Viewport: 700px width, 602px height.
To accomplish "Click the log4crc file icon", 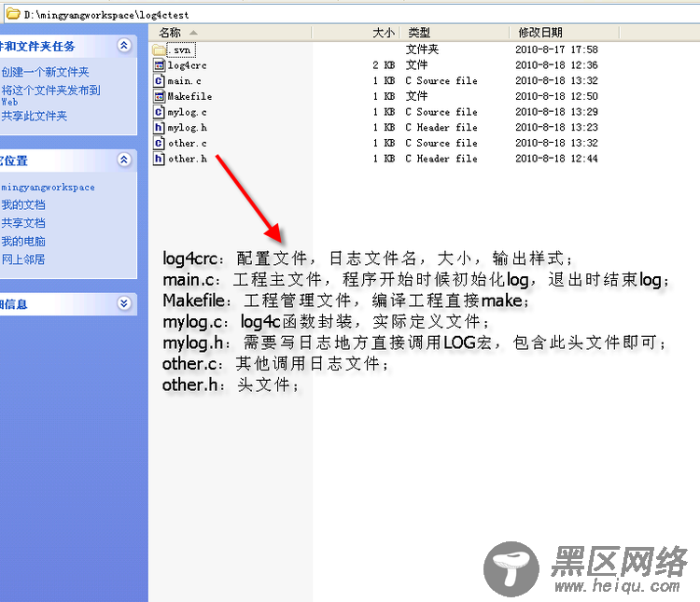I will tap(159, 65).
